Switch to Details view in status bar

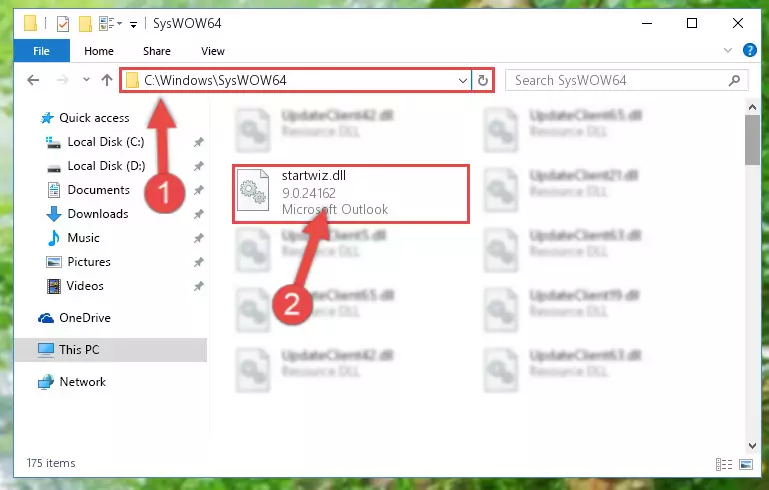pyautogui.click(x=723, y=464)
